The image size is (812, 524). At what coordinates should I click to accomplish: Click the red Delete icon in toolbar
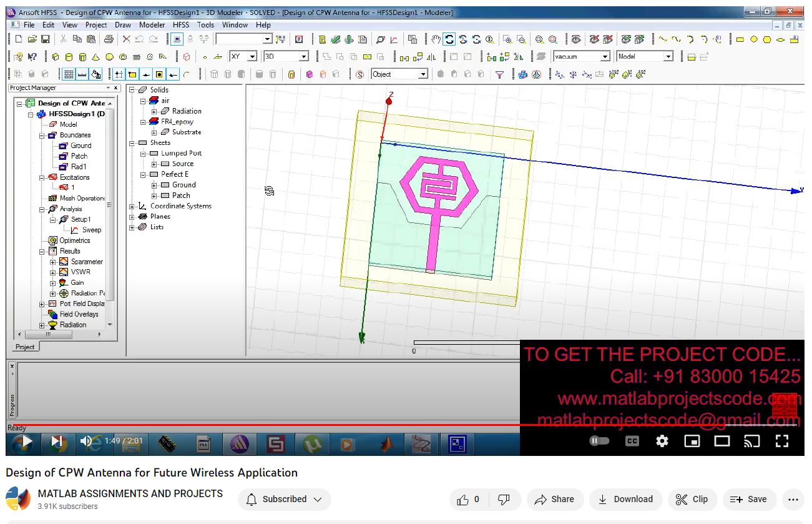[126, 39]
